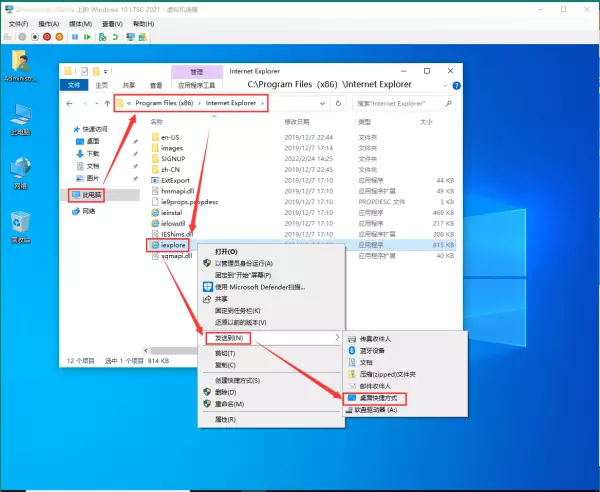Sort by the 大小 column header
This screenshot has width=600, height=492.
coord(426,122)
